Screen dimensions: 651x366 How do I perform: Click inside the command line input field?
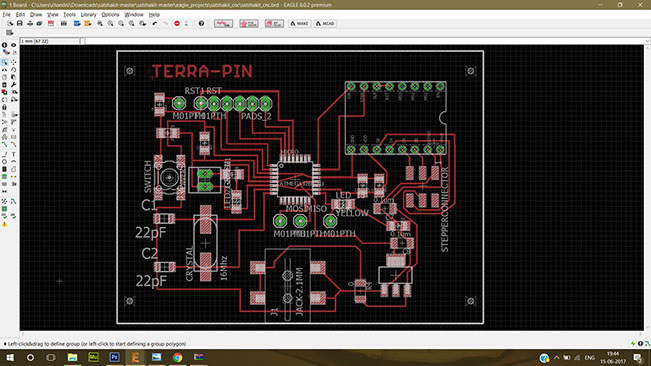(x=363, y=41)
